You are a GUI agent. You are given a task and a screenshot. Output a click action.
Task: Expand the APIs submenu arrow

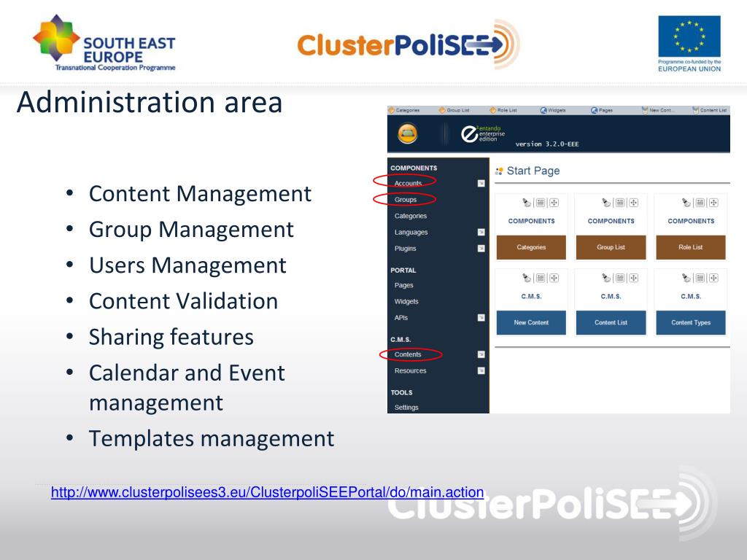(481, 318)
